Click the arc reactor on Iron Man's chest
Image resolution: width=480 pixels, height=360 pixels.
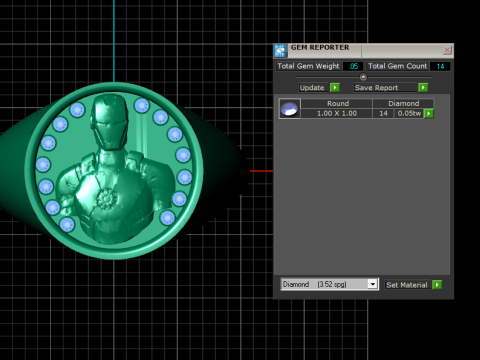coord(107,199)
